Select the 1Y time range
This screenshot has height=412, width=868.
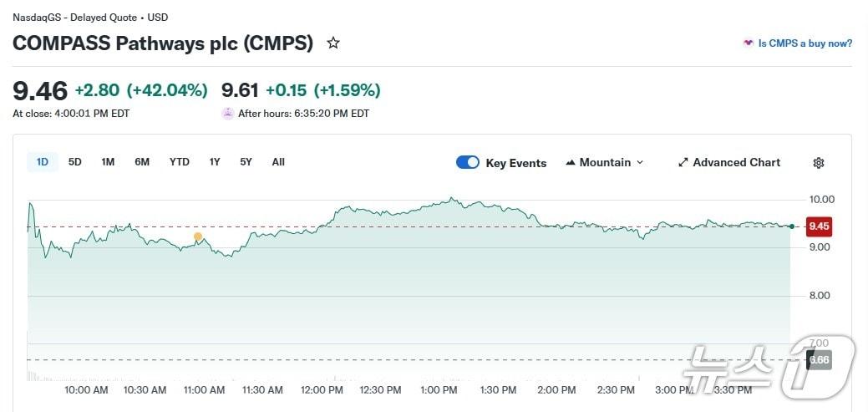(x=215, y=162)
